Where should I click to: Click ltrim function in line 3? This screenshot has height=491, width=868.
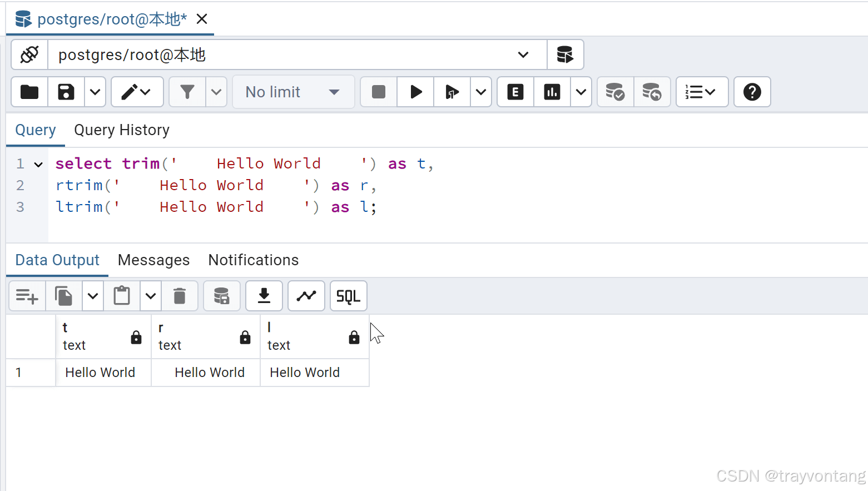(79, 207)
